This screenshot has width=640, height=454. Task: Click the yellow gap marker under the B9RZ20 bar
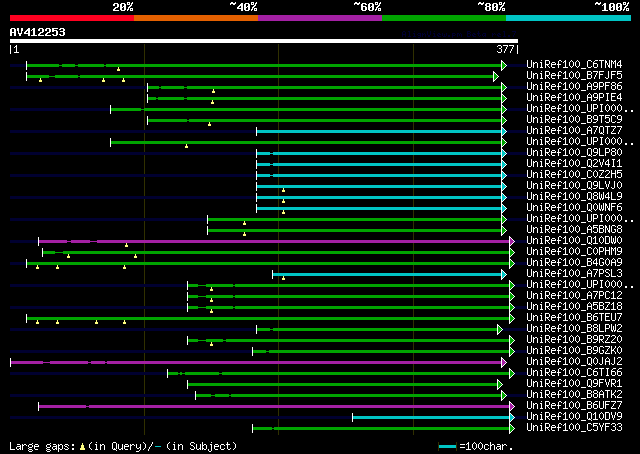(211, 345)
